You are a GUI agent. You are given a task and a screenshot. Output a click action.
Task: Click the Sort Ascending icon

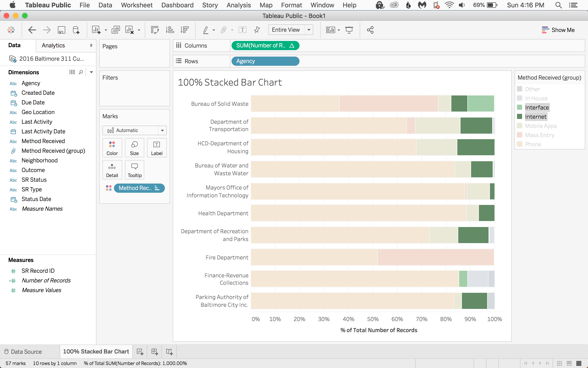(x=170, y=30)
